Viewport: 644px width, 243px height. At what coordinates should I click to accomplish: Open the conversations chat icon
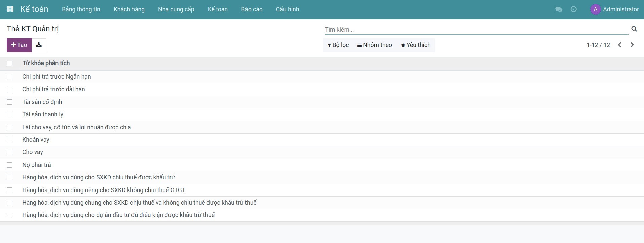559,9
